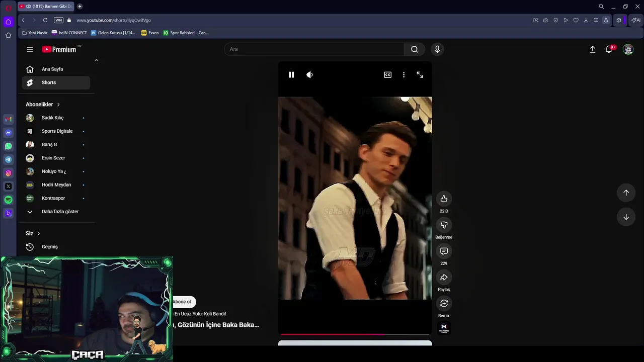Toggle closed captions on the Short
The width and height of the screenshot is (644, 362).
coord(387,75)
